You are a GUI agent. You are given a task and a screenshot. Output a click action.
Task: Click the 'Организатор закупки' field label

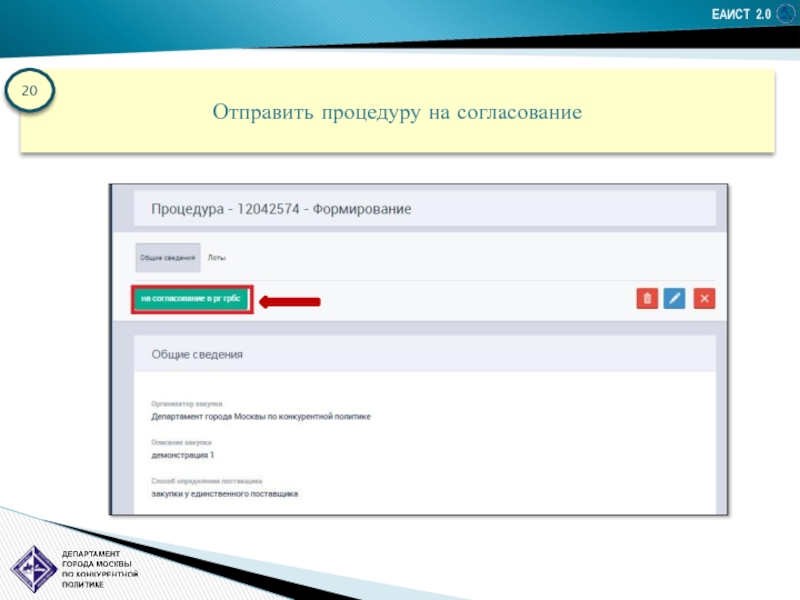pos(187,404)
